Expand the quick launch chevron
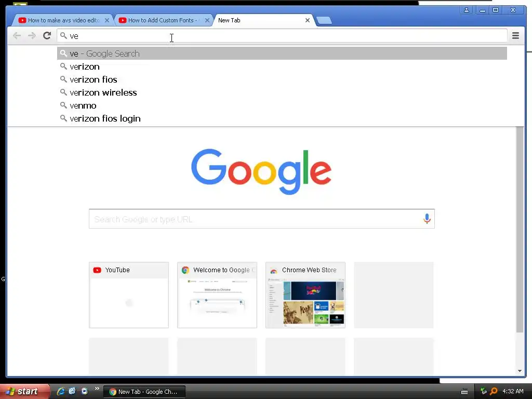Viewport: 532px width, 399px height. coord(97,389)
